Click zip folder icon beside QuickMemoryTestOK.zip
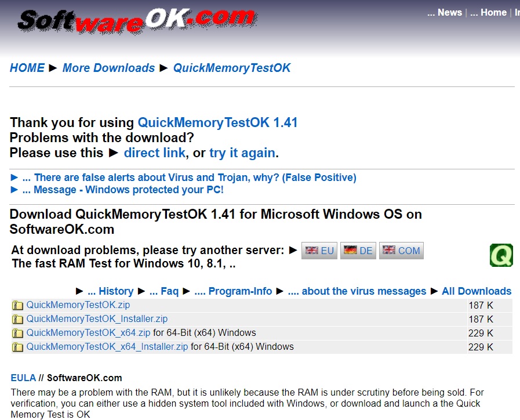Image resolution: width=520 pixels, height=420 pixels. pos(17,305)
